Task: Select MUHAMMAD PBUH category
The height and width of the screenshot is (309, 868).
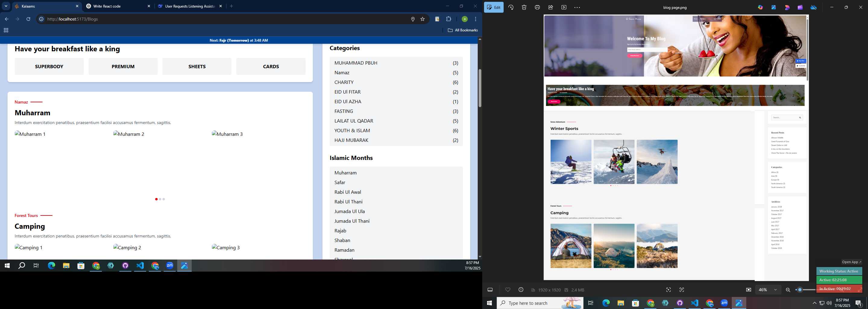Action: 396,63
